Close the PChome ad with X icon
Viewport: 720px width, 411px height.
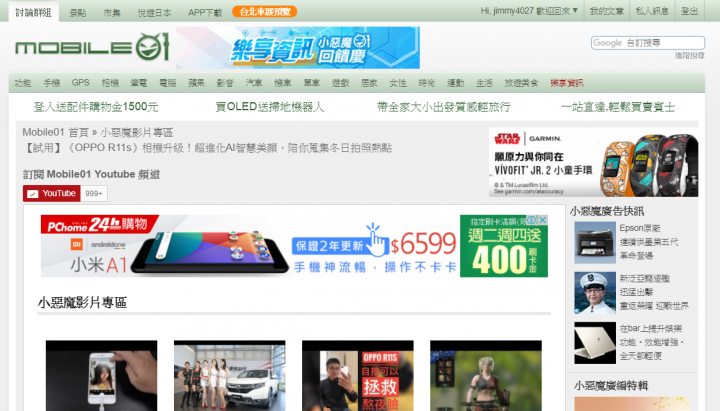tap(543, 220)
